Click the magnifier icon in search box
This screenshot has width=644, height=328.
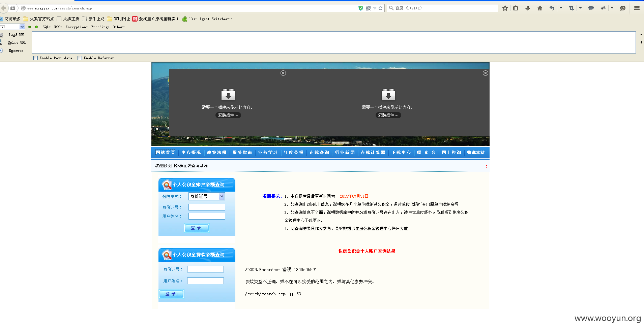click(x=391, y=8)
